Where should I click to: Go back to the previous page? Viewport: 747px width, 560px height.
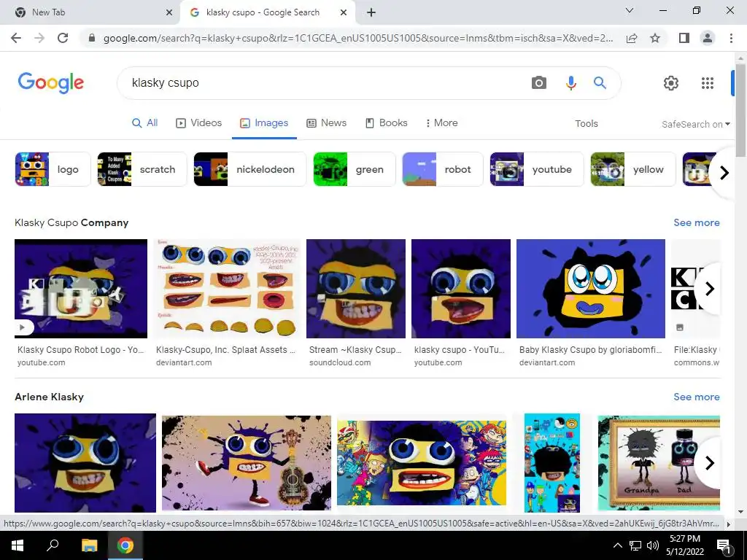click(x=16, y=38)
